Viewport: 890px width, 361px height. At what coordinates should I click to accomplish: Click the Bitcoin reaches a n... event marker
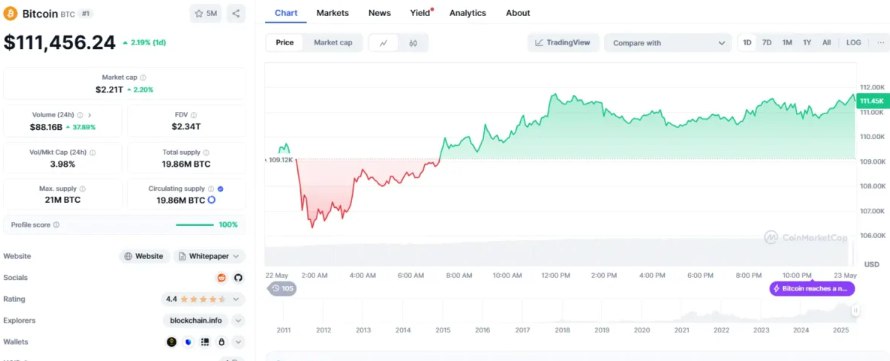click(812, 288)
